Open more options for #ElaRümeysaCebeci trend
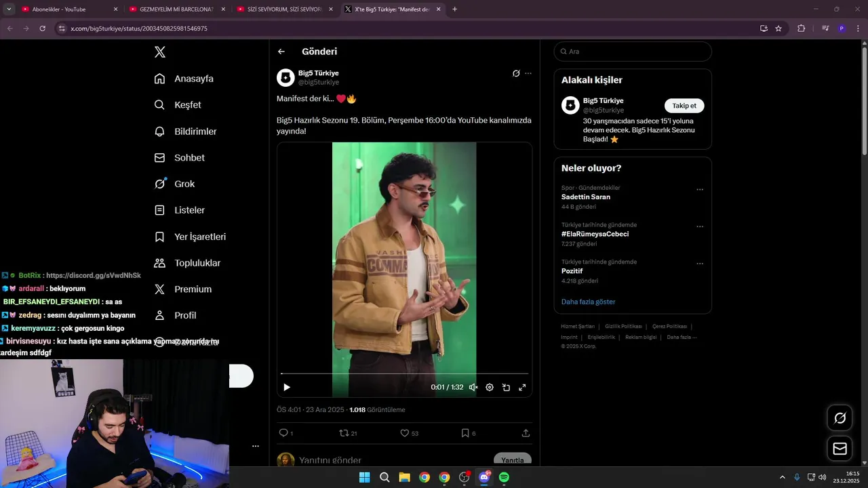The height and width of the screenshot is (488, 868). pyautogui.click(x=700, y=226)
